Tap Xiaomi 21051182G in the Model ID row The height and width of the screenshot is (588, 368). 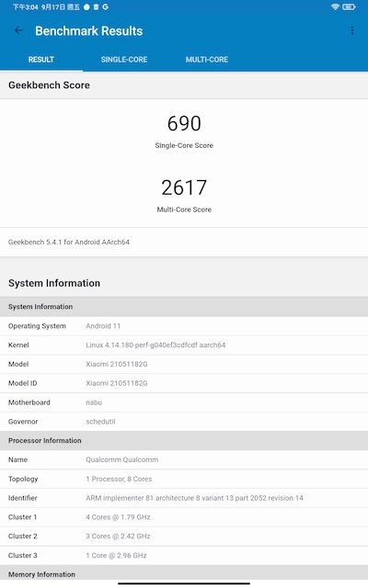[x=117, y=383]
